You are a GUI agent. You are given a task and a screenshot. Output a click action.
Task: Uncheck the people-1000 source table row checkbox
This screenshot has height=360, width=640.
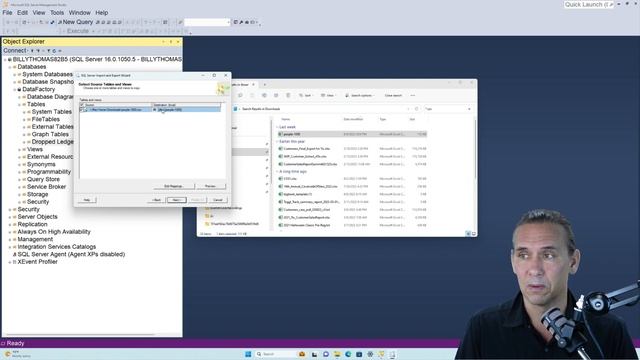coord(82,109)
